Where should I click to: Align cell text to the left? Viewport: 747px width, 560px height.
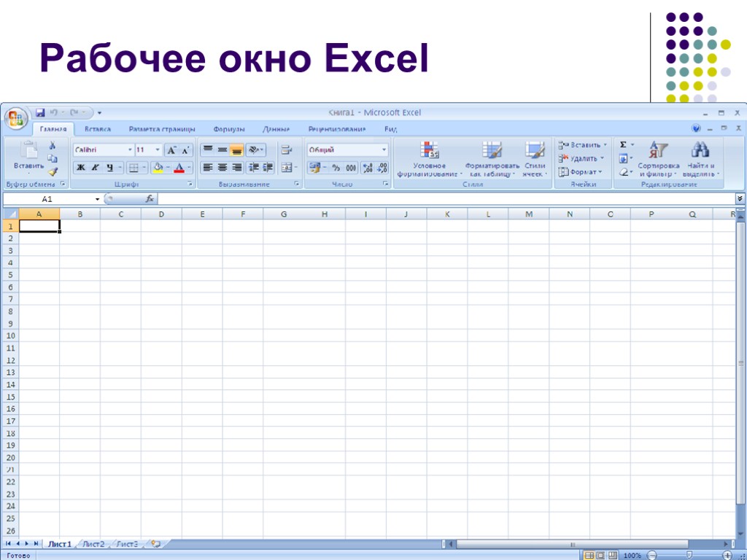click(208, 167)
